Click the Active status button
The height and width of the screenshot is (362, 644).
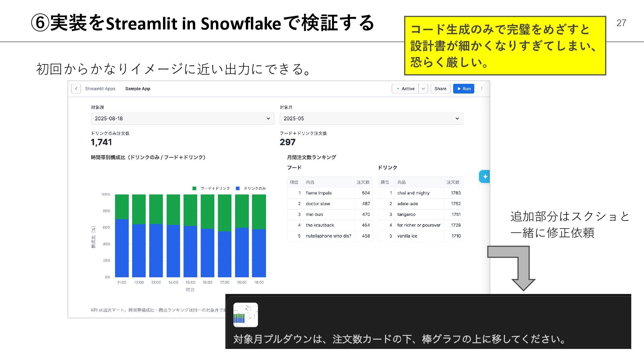[406, 89]
